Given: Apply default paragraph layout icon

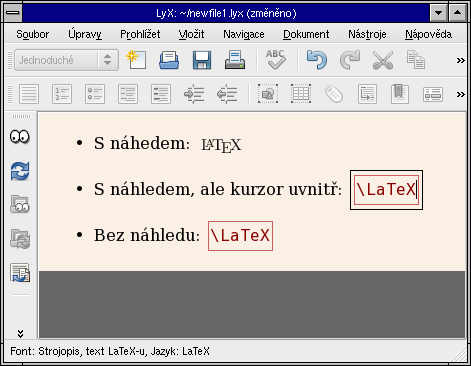Looking at the screenshot, I should pos(29,94).
